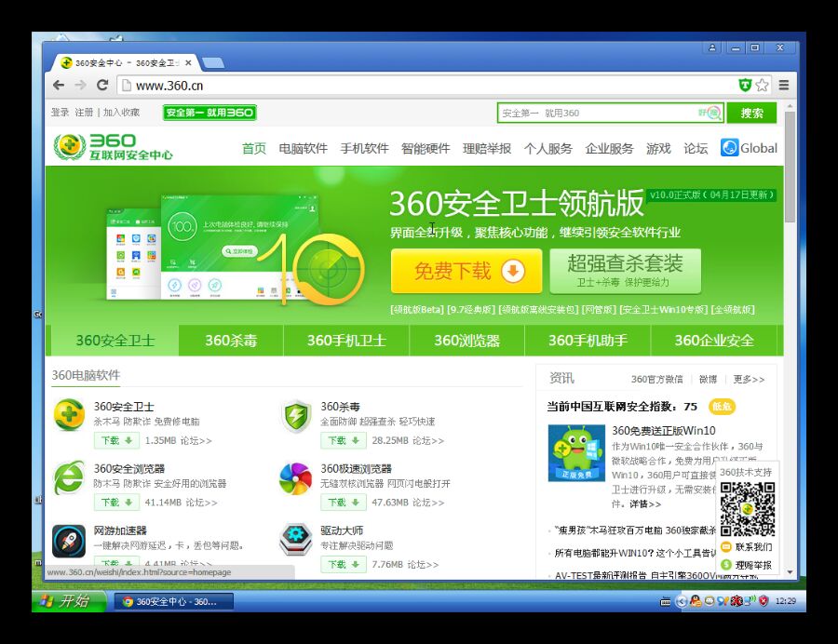
Task: Click the 登录 link
Action: (60, 112)
